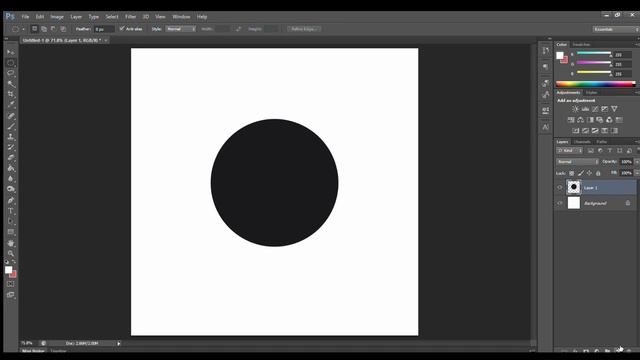This screenshot has height=360, width=640.
Task: Enable Add to selection mode
Action: click(44, 29)
